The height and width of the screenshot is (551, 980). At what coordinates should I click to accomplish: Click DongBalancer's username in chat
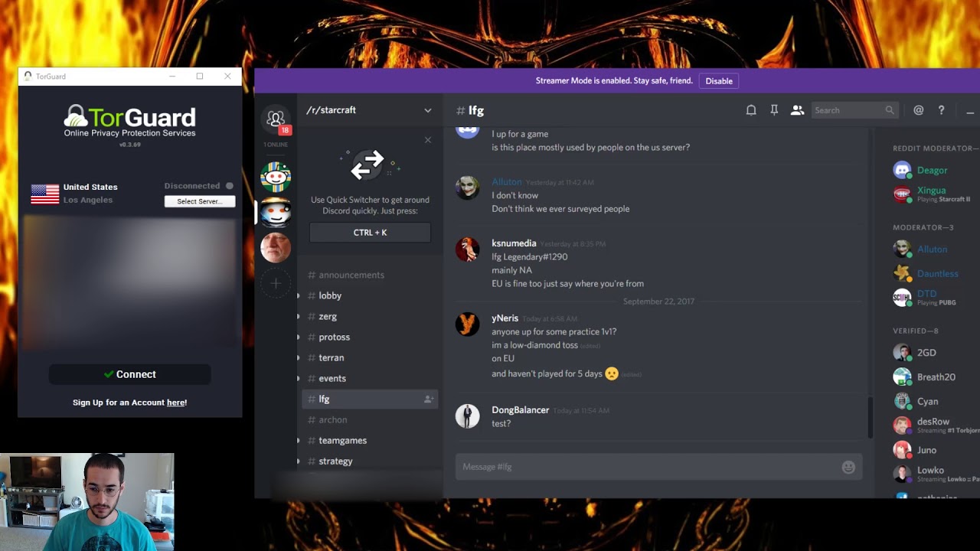point(521,410)
